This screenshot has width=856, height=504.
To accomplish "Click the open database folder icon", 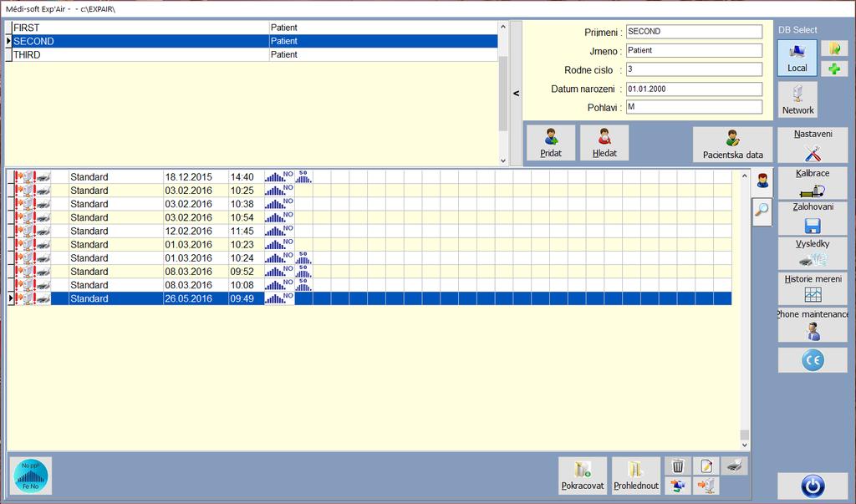I will click(834, 48).
